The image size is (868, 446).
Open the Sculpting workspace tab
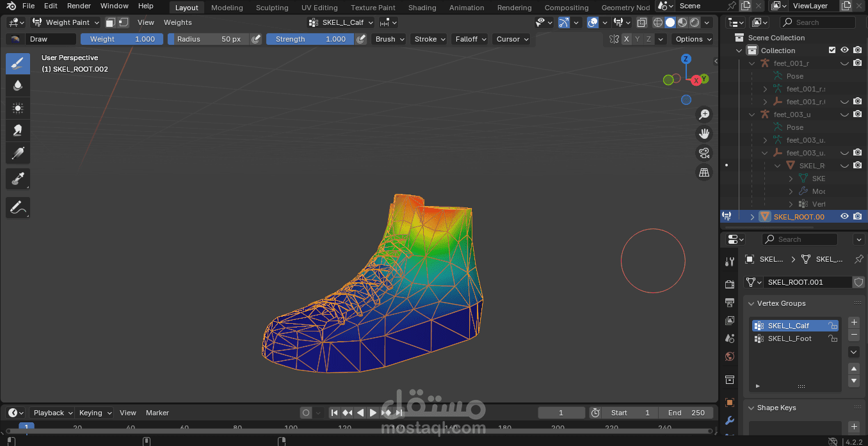pos(272,8)
